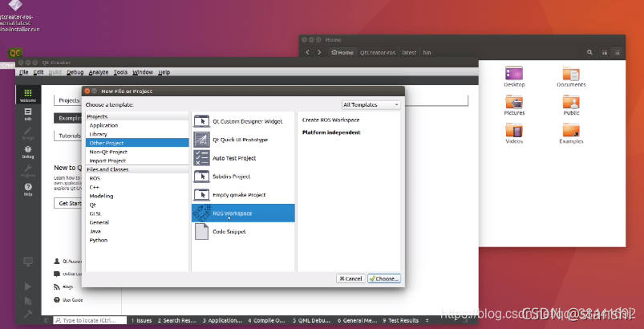The image size is (644, 329).
Task: Open Public folder in Home window
Action: click(571, 105)
